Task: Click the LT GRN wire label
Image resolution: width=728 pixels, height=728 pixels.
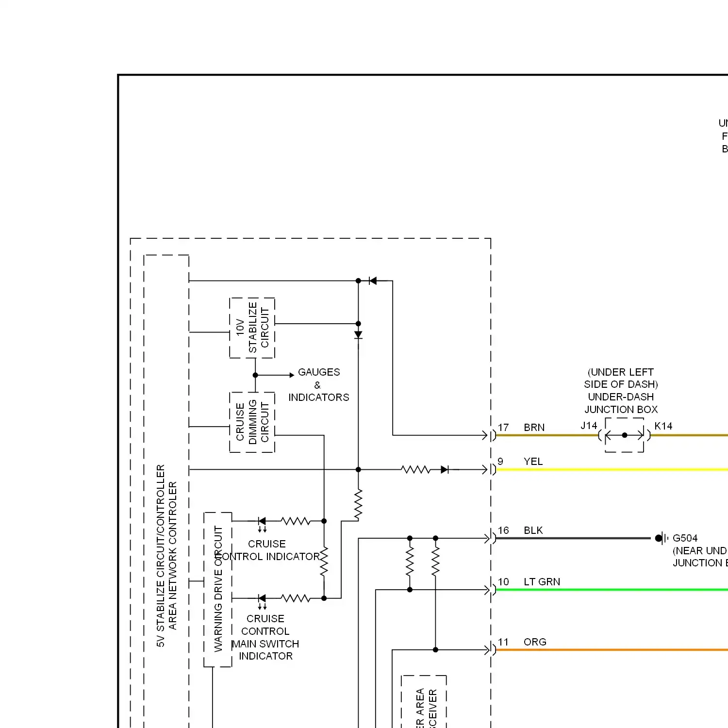Action: point(542,582)
